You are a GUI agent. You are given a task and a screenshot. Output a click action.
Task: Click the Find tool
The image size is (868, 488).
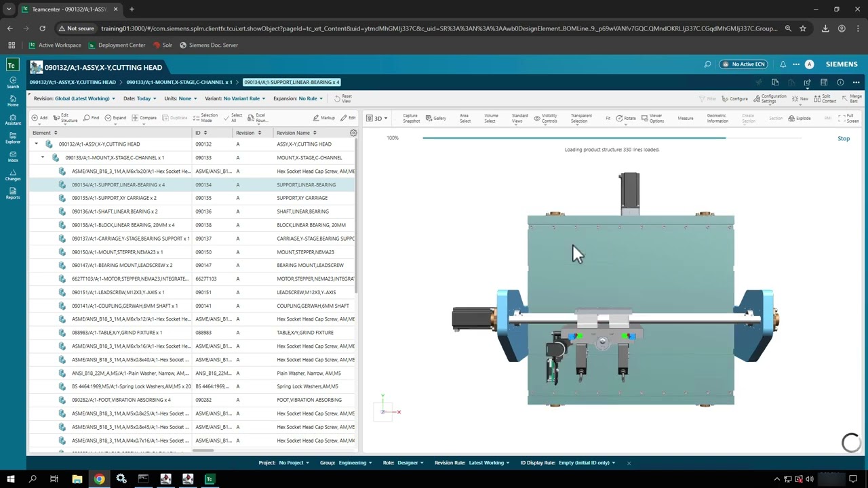(92, 118)
